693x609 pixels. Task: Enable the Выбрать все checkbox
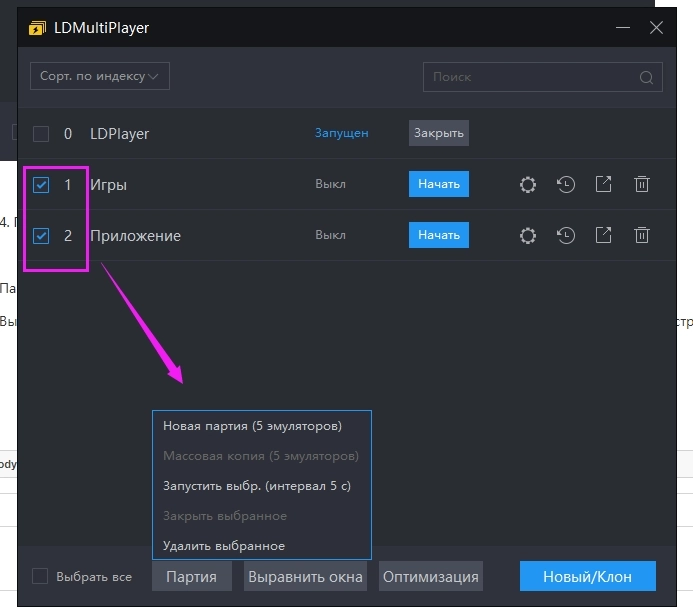pyautogui.click(x=40, y=576)
